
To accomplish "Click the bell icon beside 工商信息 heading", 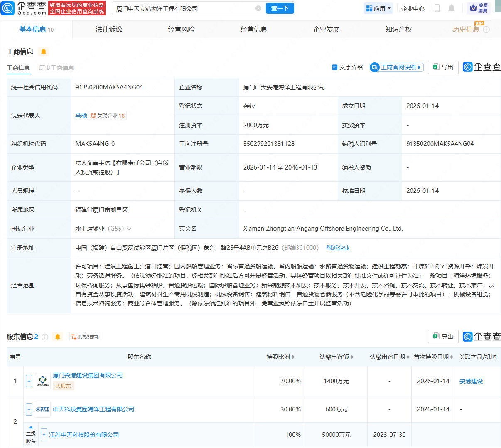I will click(44, 51).
